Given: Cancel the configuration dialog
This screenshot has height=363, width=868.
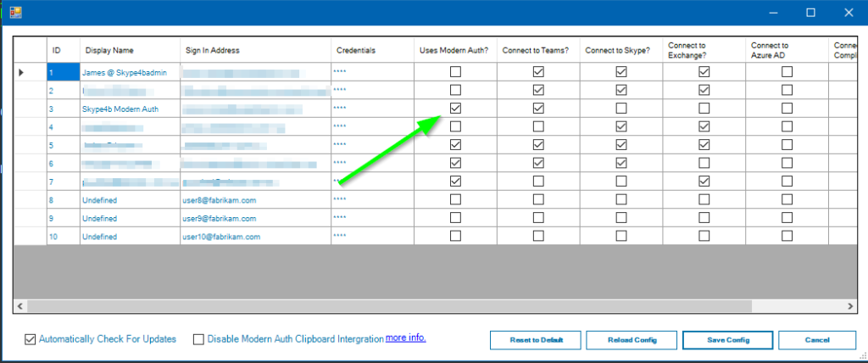Looking at the screenshot, I should pos(817,339).
